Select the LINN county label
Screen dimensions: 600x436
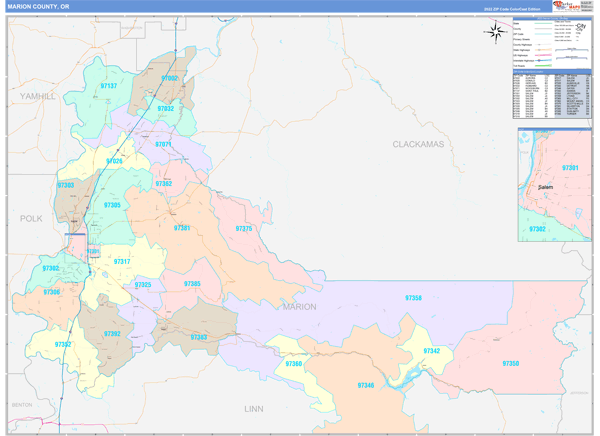[257, 409]
